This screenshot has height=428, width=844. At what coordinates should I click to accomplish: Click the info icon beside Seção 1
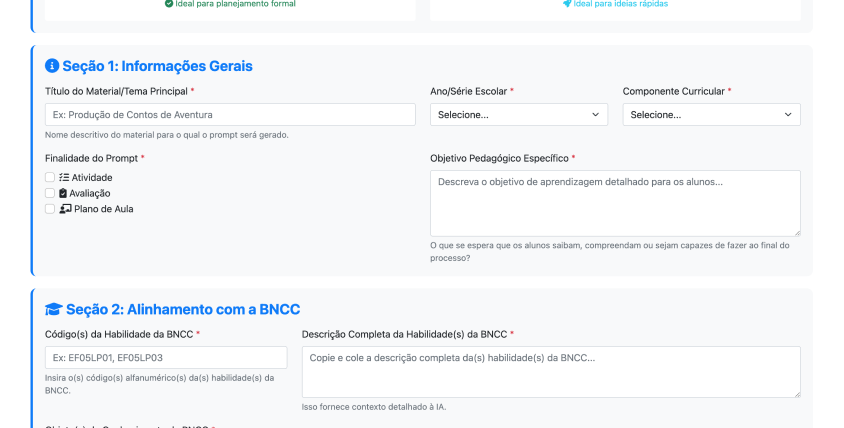coord(52,66)
